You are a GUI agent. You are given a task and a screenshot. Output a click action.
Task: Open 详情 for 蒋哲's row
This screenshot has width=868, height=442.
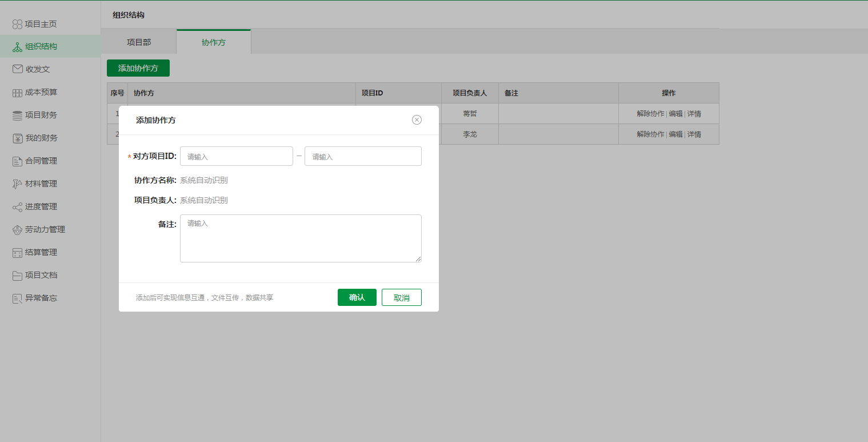point(694,114)
